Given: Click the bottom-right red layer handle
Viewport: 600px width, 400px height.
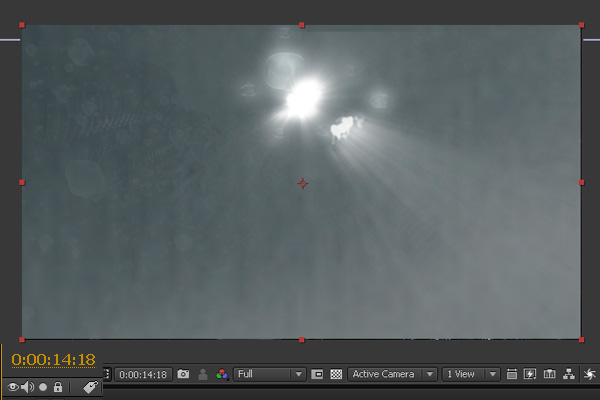Looking at the screenshot, I should [x=582, y=340].
